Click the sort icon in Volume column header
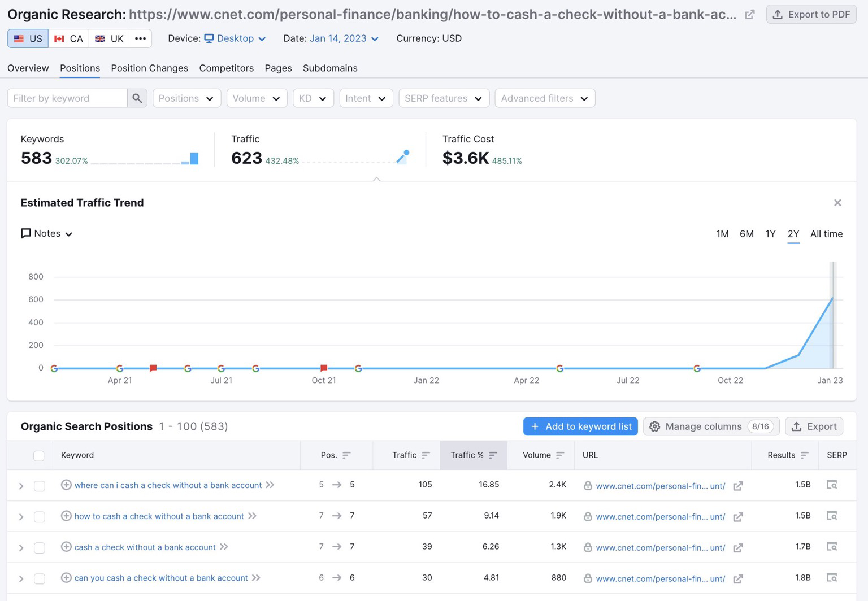The image size is (868, 601). 560,455
